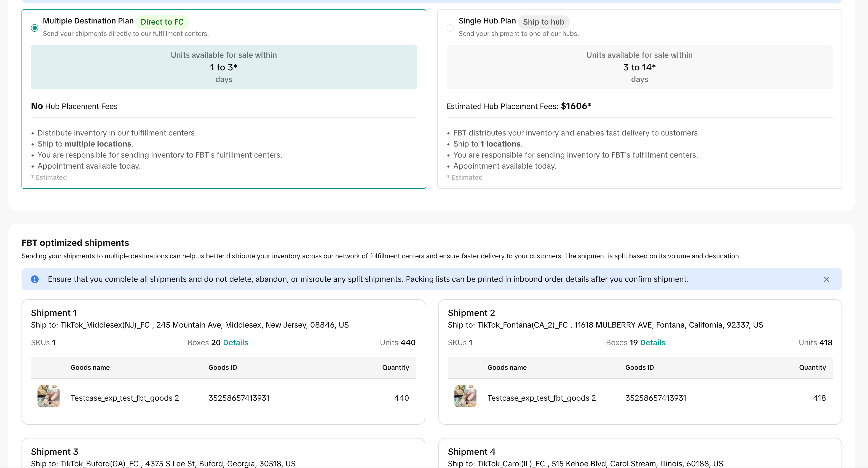Open Details link for Shipment 2 boxes
Image resolution: width=868 pixels, height=468 pixels.
(x=652, y=342)
